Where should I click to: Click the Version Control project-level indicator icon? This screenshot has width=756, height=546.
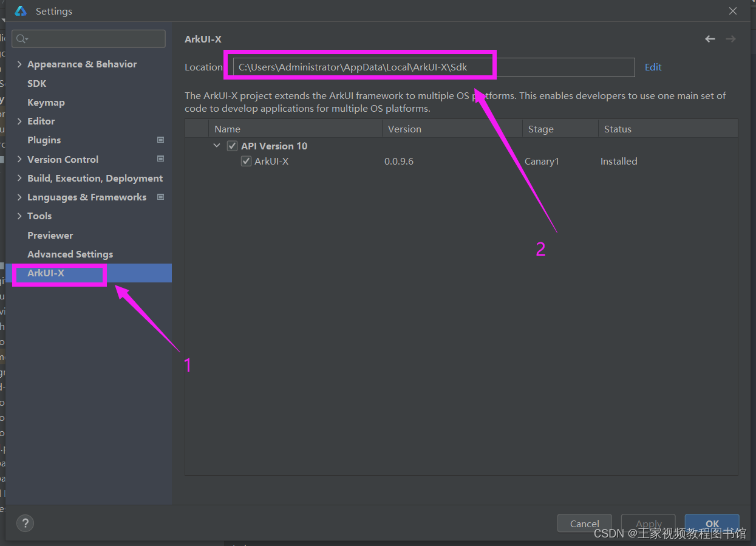tap(161, 159)
